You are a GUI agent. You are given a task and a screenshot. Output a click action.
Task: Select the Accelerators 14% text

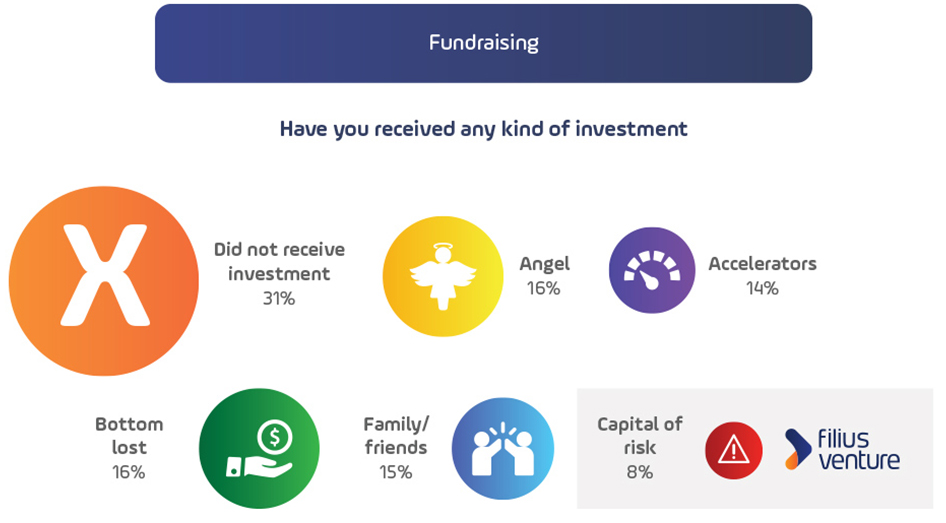762,276
